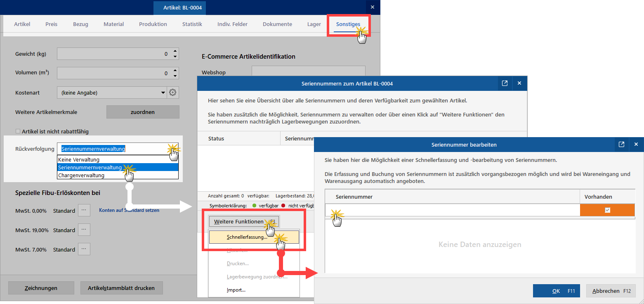Pop out the Seriennummern zum Artikel window
Viewport: 644px width, 304px height.
505,83
